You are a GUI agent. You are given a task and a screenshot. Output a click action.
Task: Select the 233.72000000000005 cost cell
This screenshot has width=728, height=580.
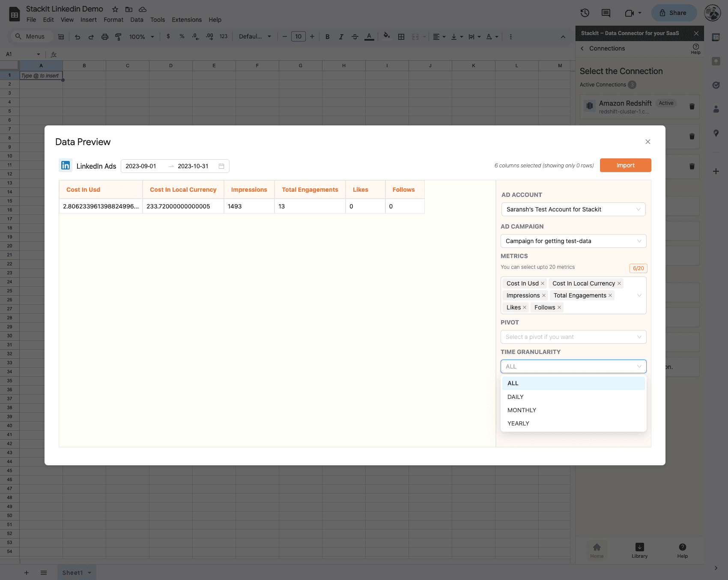(183, 206)
